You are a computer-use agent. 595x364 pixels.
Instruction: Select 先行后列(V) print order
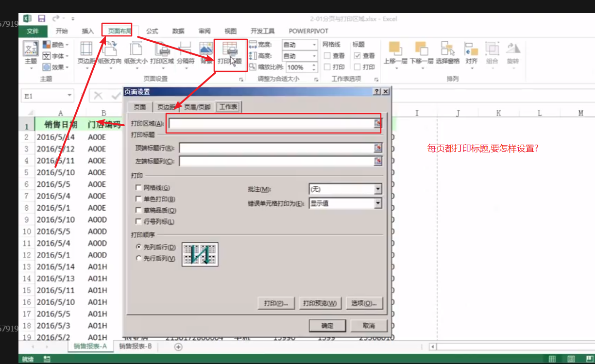(139, 259)
